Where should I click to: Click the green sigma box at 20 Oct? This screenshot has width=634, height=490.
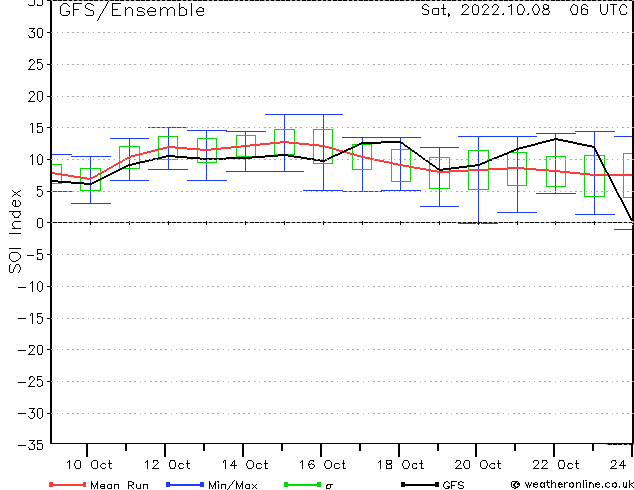click(x=478, y=170)
